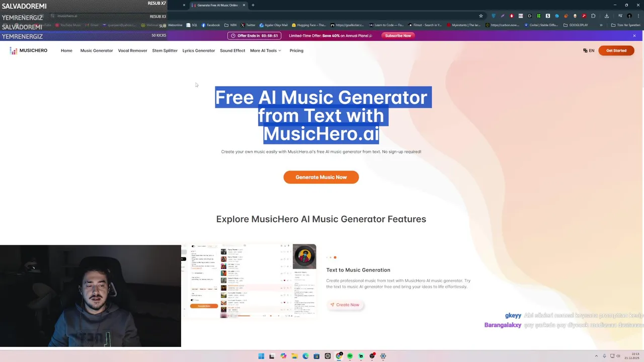Screen dimensions: 644x362
Task: Open the music generator preview screenshot
Action: coord(249,281)
